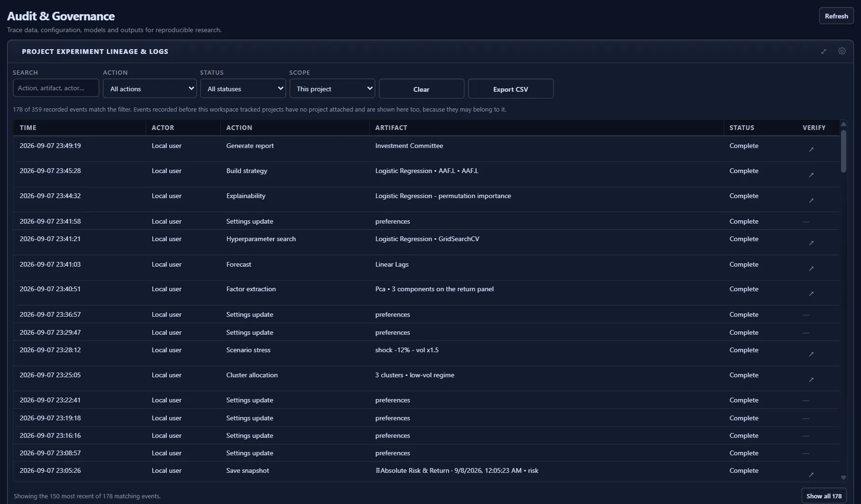This screenshot has height=504, width=861.
Task: Click timestamp 2026-09-07 23:41:58
Action: click(50, 221)
